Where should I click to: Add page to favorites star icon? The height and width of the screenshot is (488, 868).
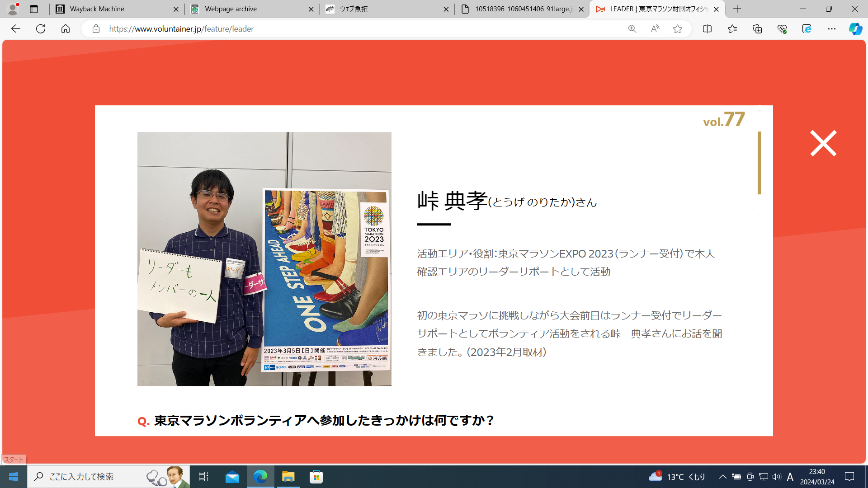(x=677, y=29)
